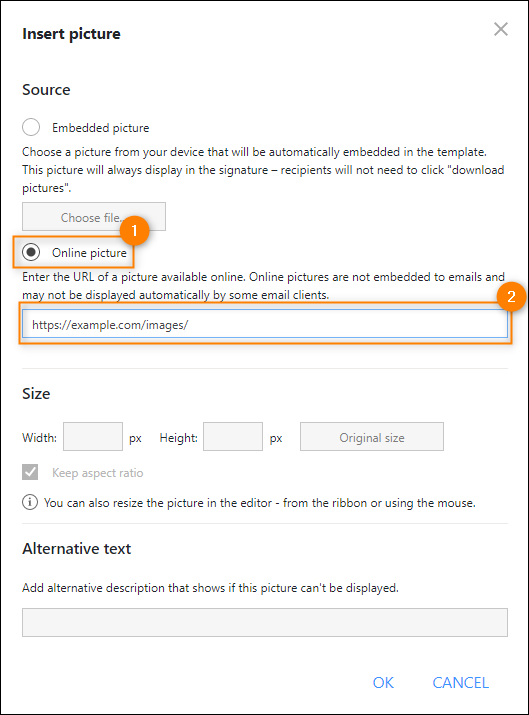Click into the Width input box
529x715 pixels.
(x=93, y=437)
